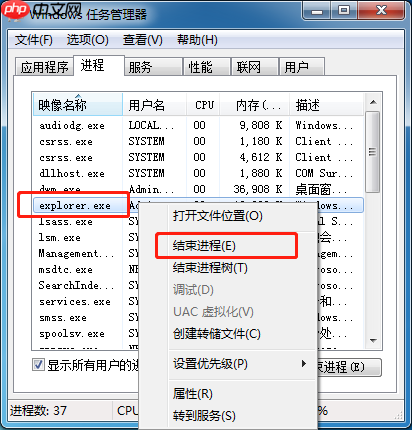412x430 pixels.
Task: Sort by 描述 column header
Action: (x=326, y=105)
